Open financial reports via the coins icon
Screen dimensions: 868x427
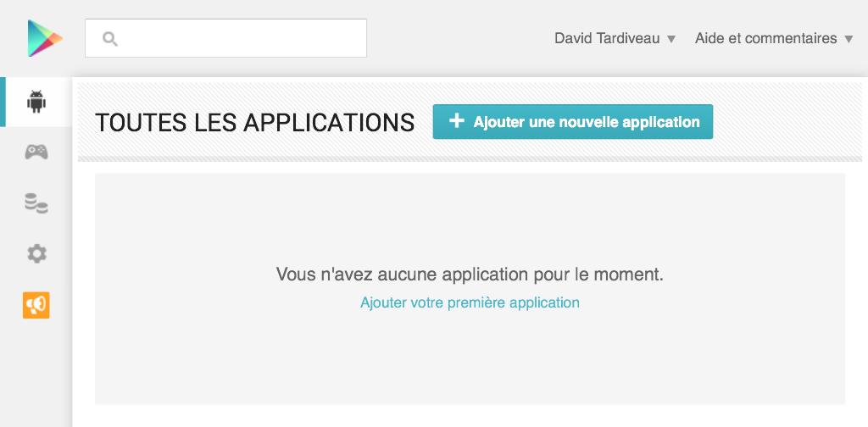coord(36,203)
